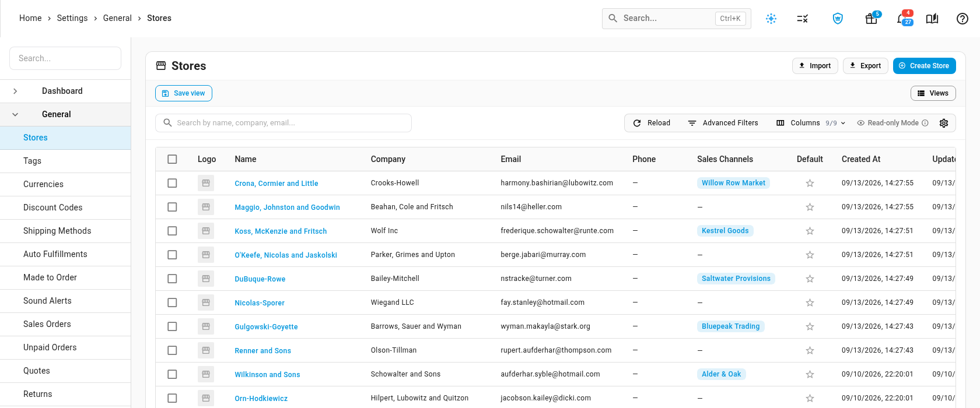Click the Willow Row Market sales channel tag
Screen dimensions: 980x408
(x=733, y=183)
